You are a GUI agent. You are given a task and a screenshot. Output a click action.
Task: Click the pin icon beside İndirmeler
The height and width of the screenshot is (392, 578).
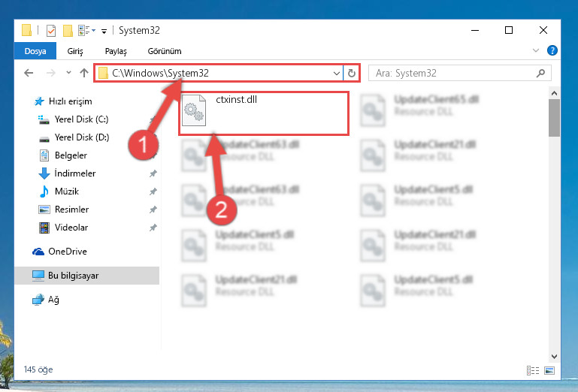[x=153, y=173]
